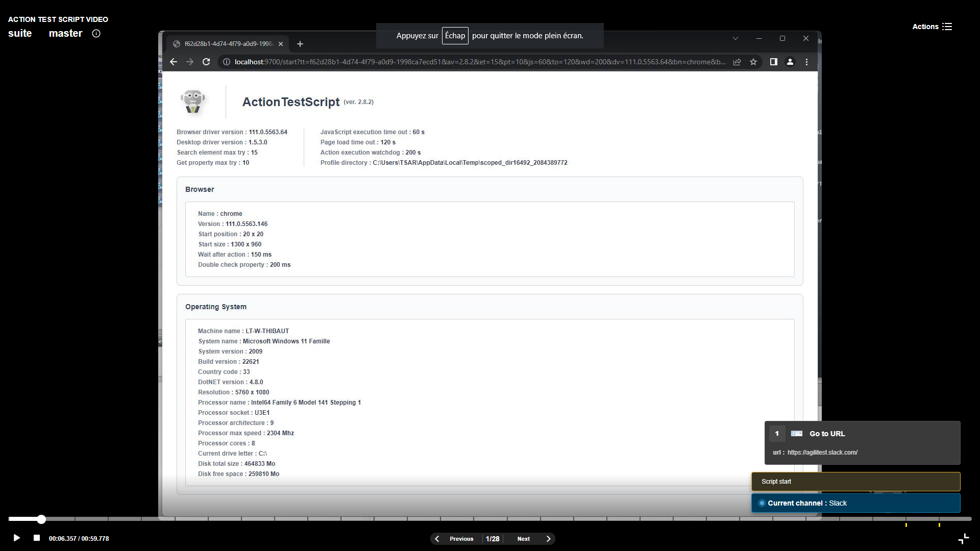Click the browser profile/account icon
Image resolution: width=980 pixels, height=551 pixels.
(790, 61)
